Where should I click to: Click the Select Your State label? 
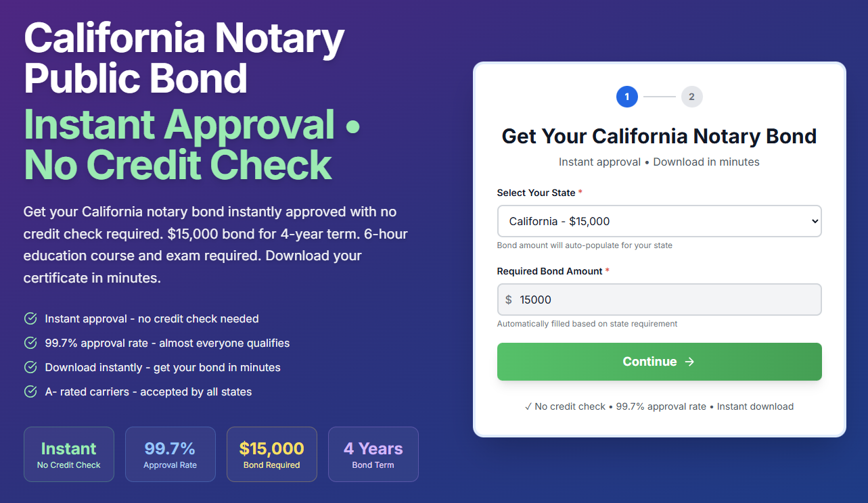coord(536,193)
